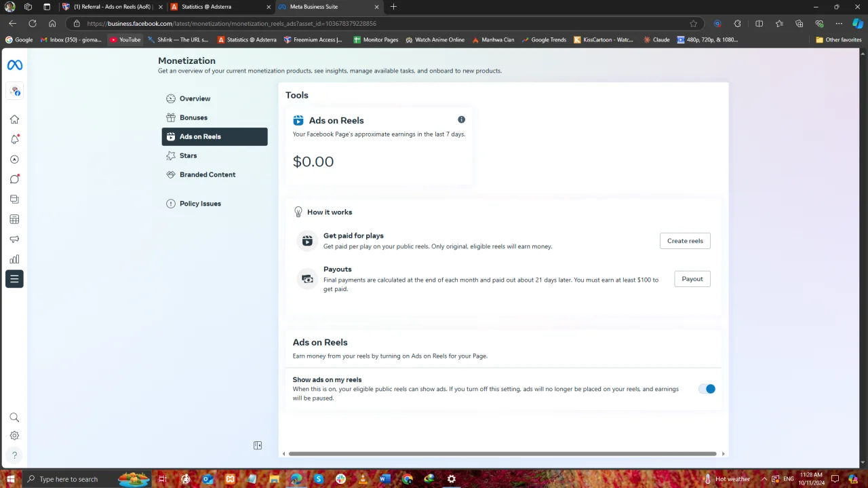Click the $0.00 earnings amount
The image size is (868, 488).
pos(313,162)
